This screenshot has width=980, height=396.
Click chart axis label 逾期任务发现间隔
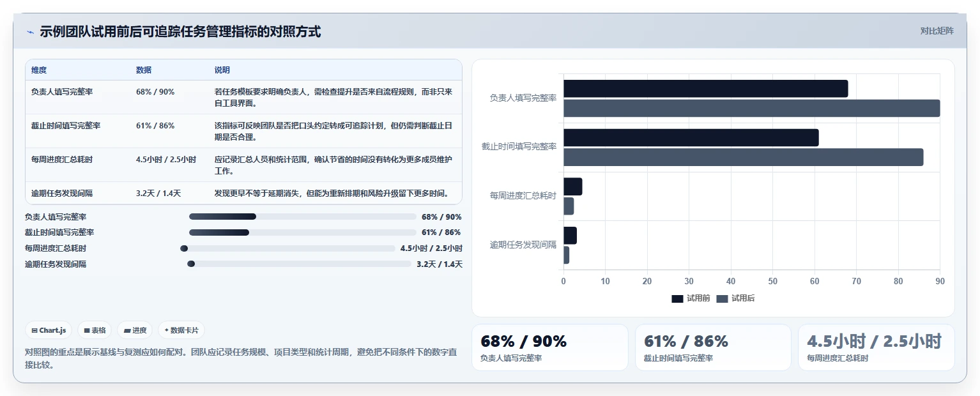tap(523, 245)
